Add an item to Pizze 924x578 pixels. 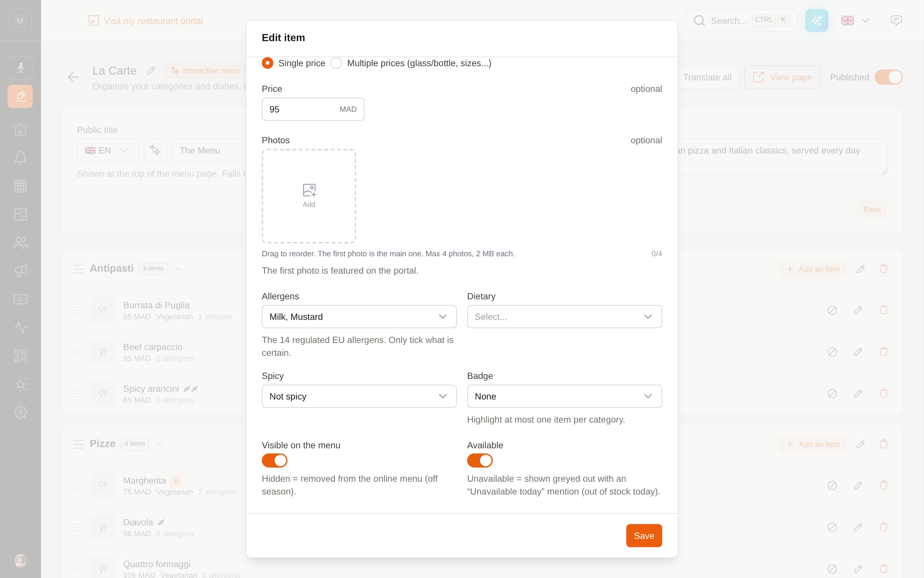pos(812,444)
